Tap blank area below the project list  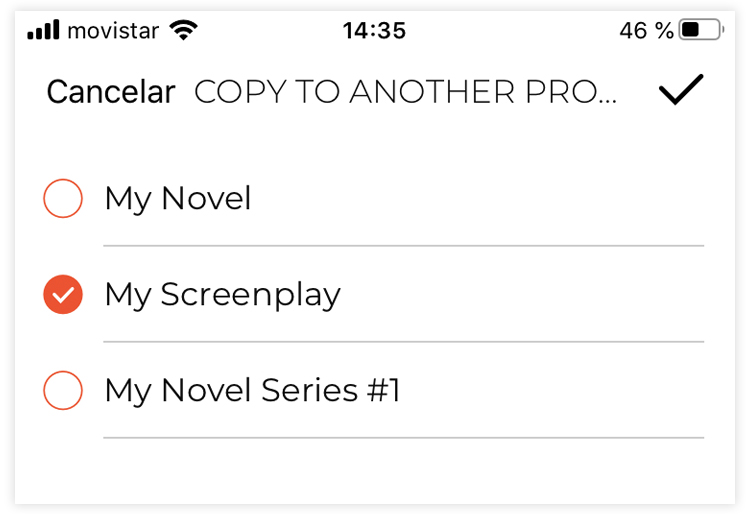pos(375,471)
